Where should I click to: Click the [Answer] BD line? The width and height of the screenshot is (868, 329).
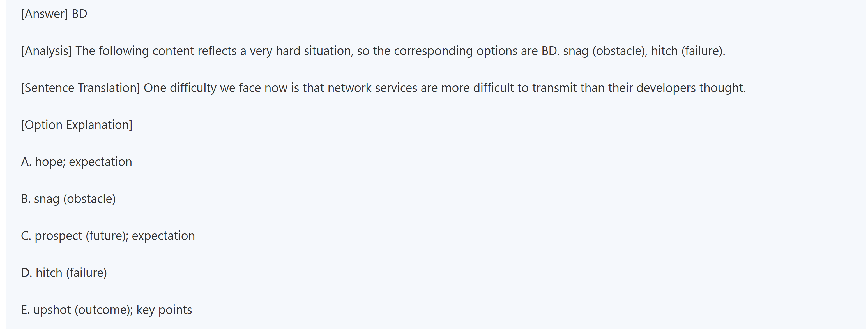click(54, 14)
